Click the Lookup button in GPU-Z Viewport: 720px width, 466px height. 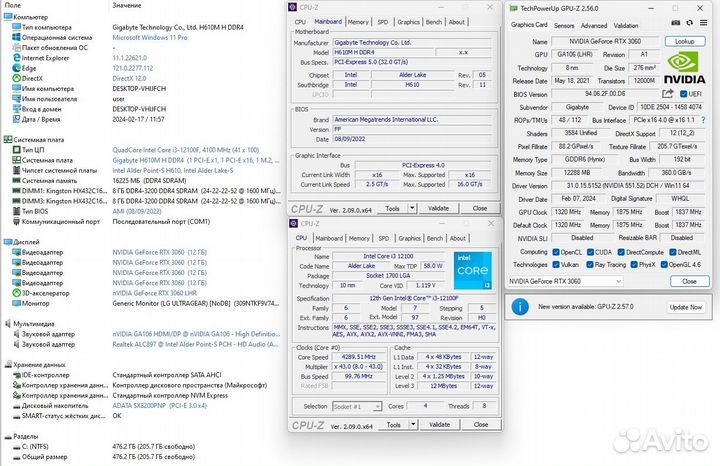[x=685, y=41]
